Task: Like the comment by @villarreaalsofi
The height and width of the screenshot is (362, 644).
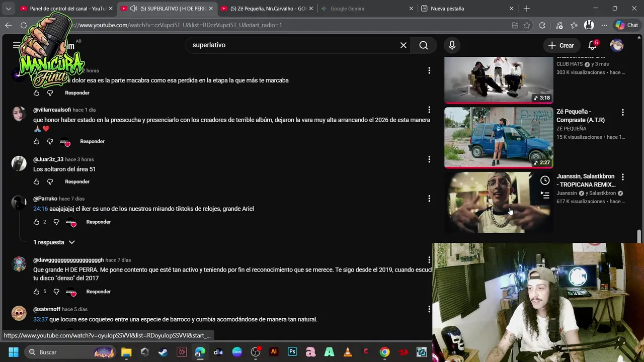Action: pos(36,142)
